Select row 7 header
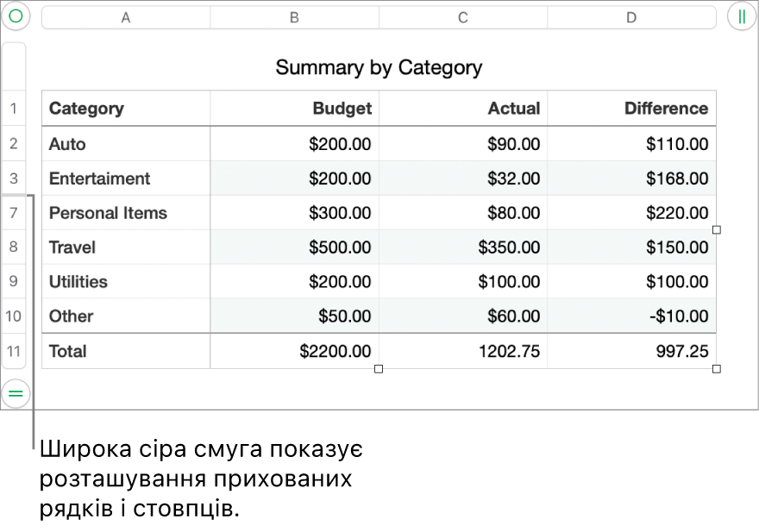The image size is (759, 532). pyautogui.click(x=14, y=213)
